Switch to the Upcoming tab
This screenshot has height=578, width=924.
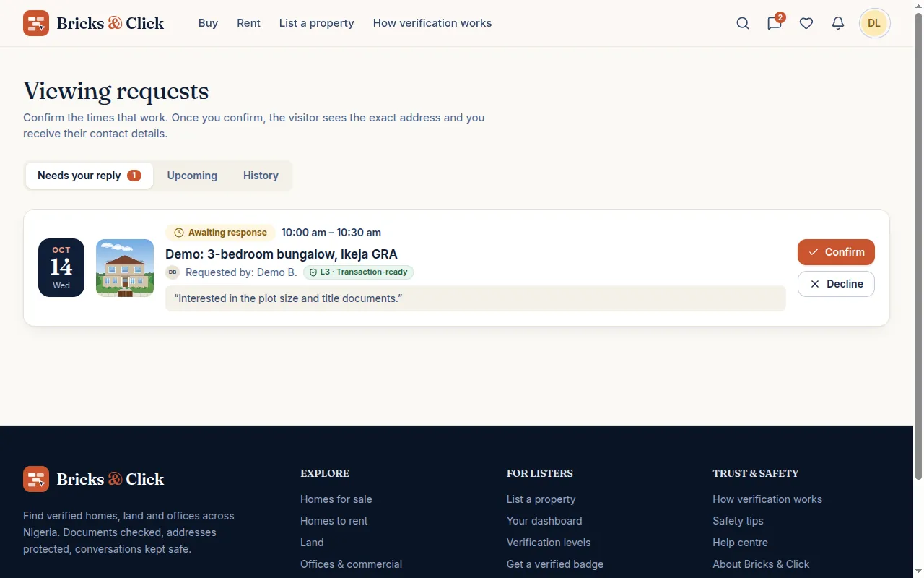pos(192,176)
